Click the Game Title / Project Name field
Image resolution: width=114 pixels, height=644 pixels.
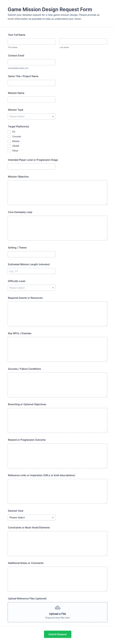[31, 83]
